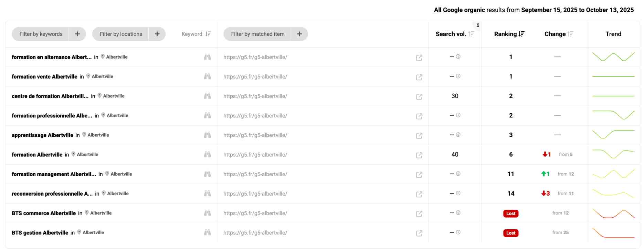Open Filter by keywords button
644x250 pixels.
pyautogui.click(x=41, y=34)
